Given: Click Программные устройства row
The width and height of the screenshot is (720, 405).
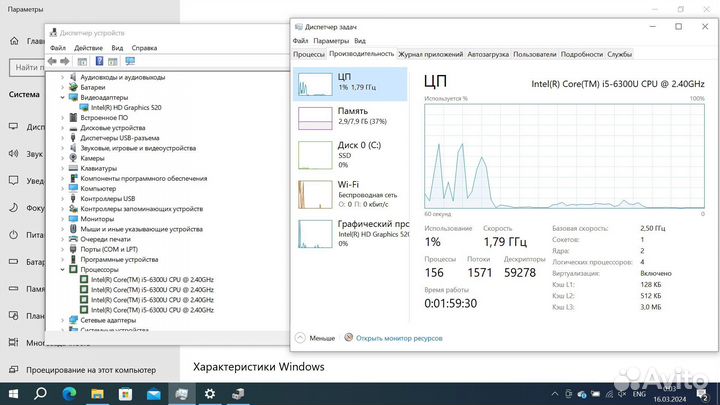Looking at the screenshot, I should tap(119, 259).
